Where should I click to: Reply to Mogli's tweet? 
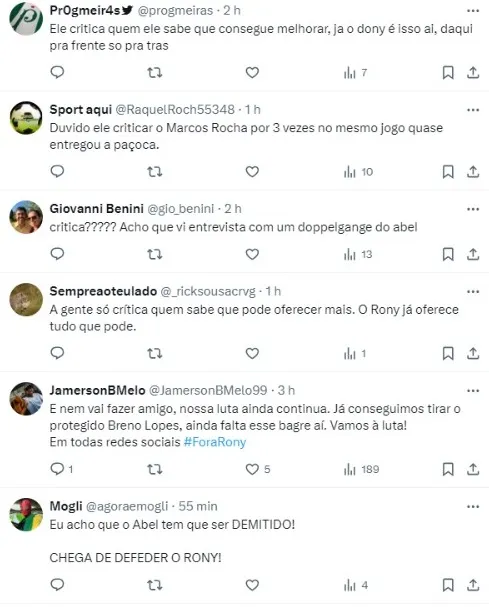tap(57, 585)
